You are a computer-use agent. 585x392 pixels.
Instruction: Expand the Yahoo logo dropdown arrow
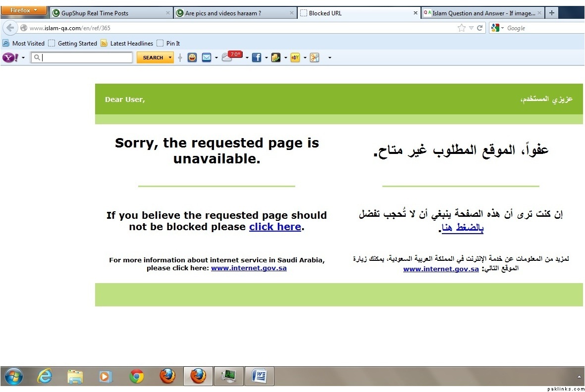click(23, 58)
